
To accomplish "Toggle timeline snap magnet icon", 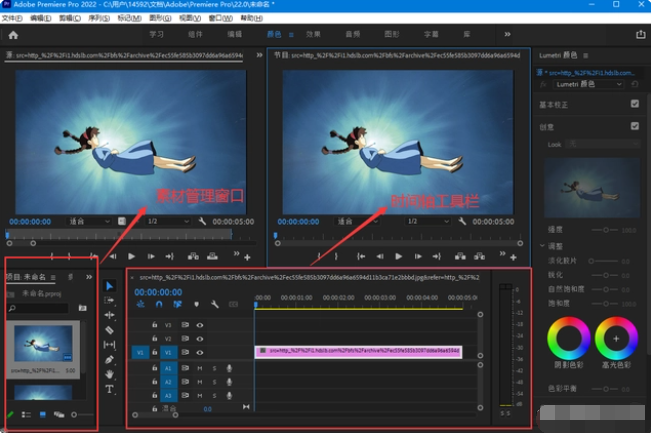I will [159, 304].
